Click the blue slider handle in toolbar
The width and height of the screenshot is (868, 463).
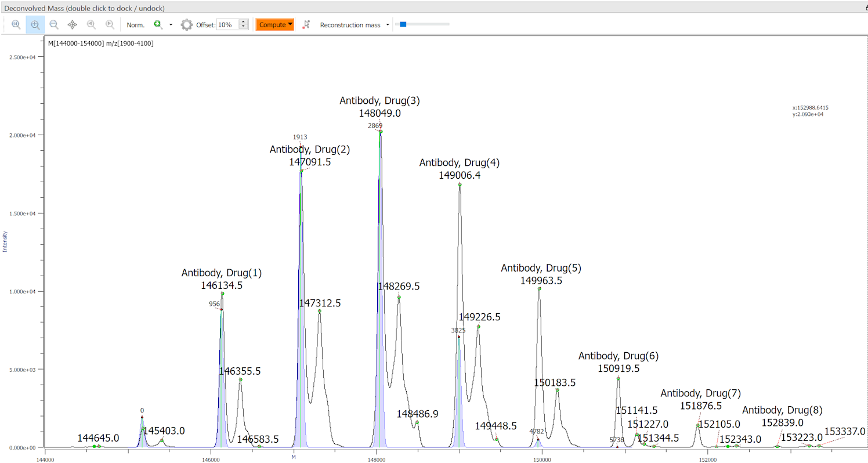(x=403, y=24)
